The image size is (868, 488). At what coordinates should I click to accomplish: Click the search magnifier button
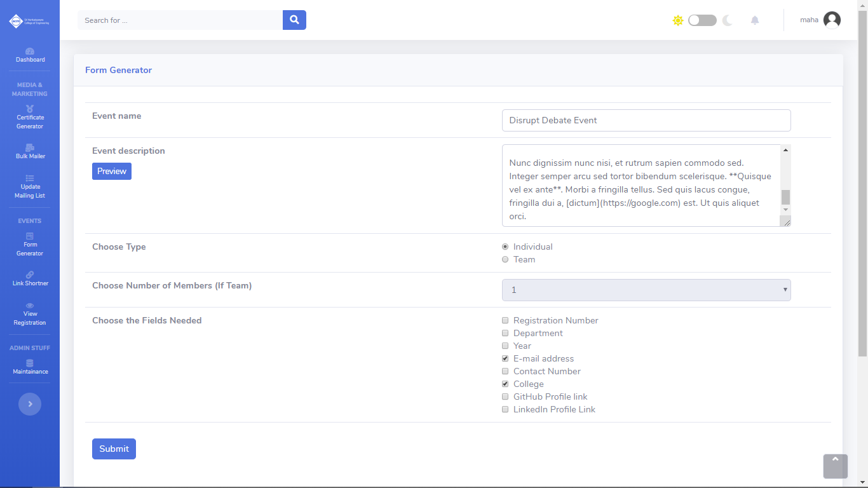coord(294,20)
